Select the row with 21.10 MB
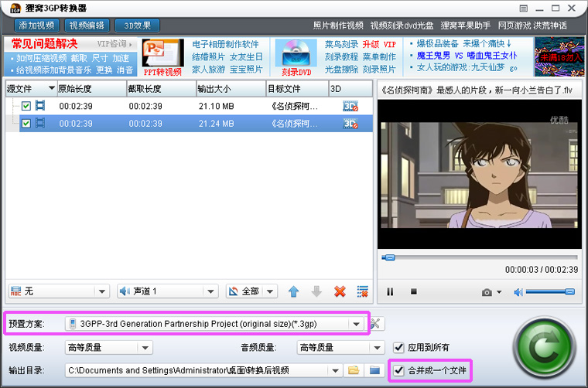588x388 pixels. 190,107
